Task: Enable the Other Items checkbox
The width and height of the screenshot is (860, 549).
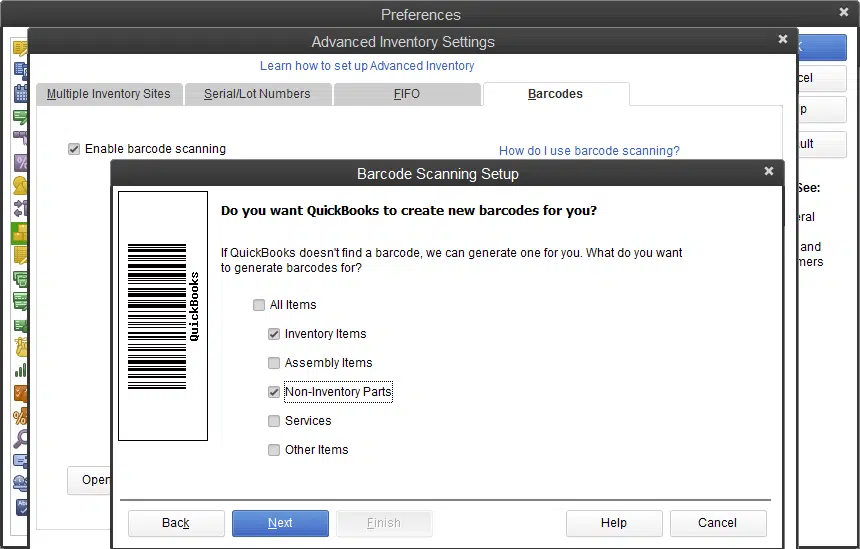Action: point(274,450)
